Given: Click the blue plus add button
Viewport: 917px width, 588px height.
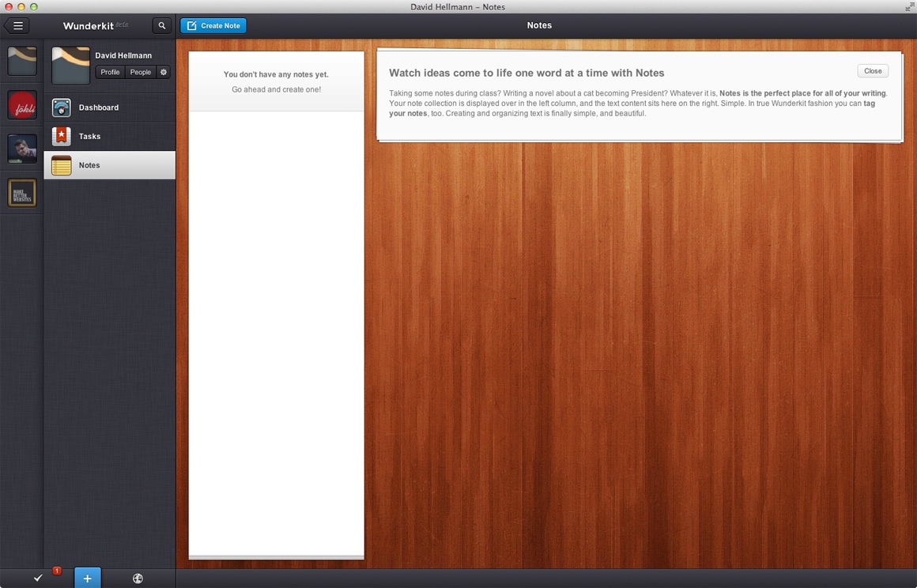Looking at the screenshot, I should point(87,578).
